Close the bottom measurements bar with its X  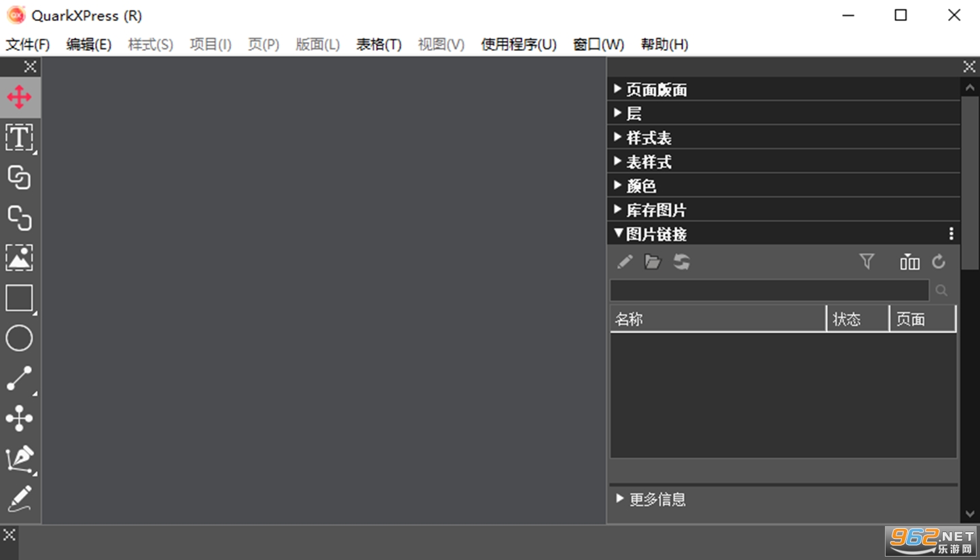point(9,534)
